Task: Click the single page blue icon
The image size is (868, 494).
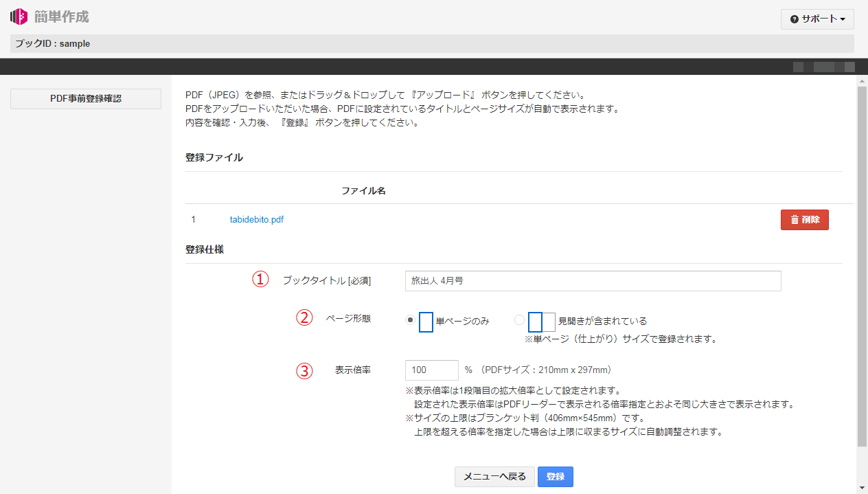Action: (426, 322)
